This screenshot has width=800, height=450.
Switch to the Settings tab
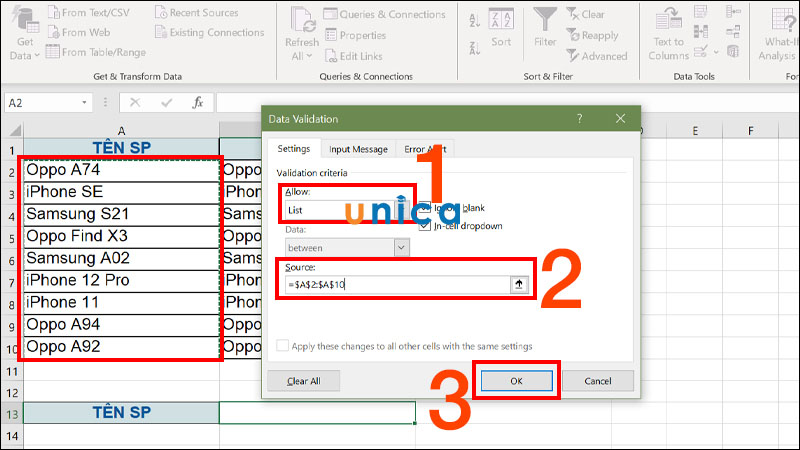point(294,148)
